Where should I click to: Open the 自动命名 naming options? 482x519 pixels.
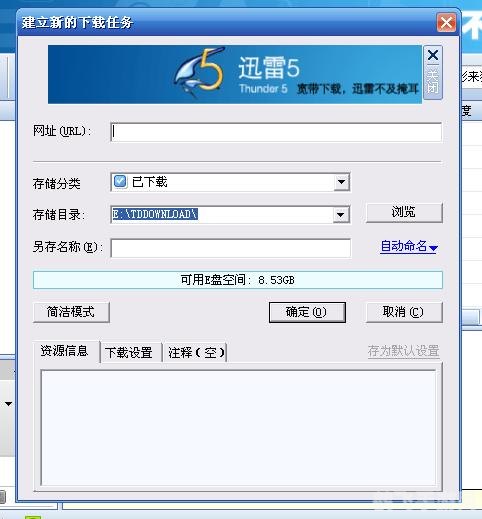click(409, 247)
